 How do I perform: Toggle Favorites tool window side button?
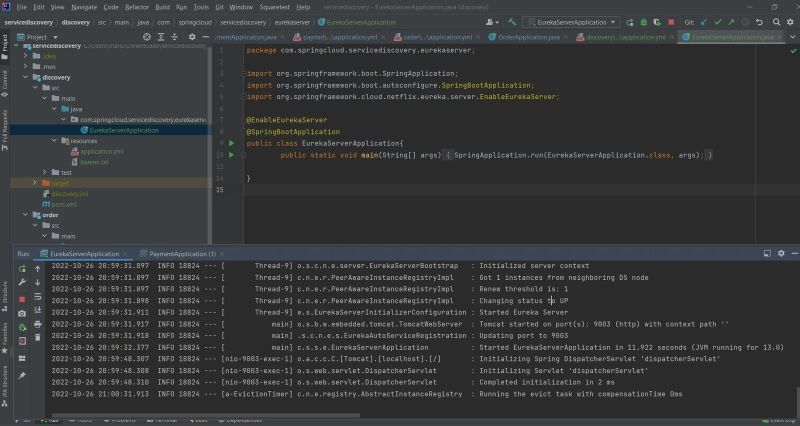(5, 338)
